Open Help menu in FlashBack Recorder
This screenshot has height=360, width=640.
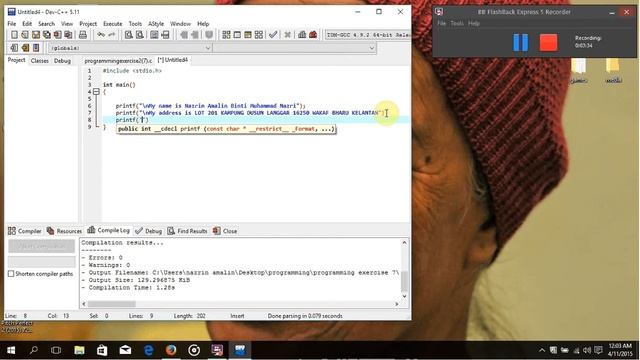474,23
